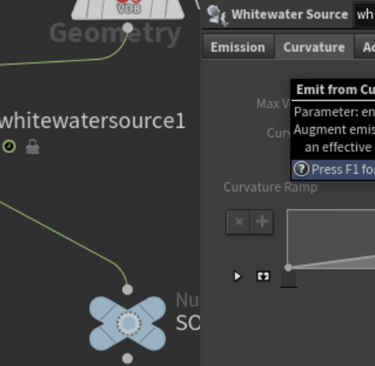Remove the selected Curvature Ramp point
The height and width of the screenshot is (366, 375).
click(239, 222)
